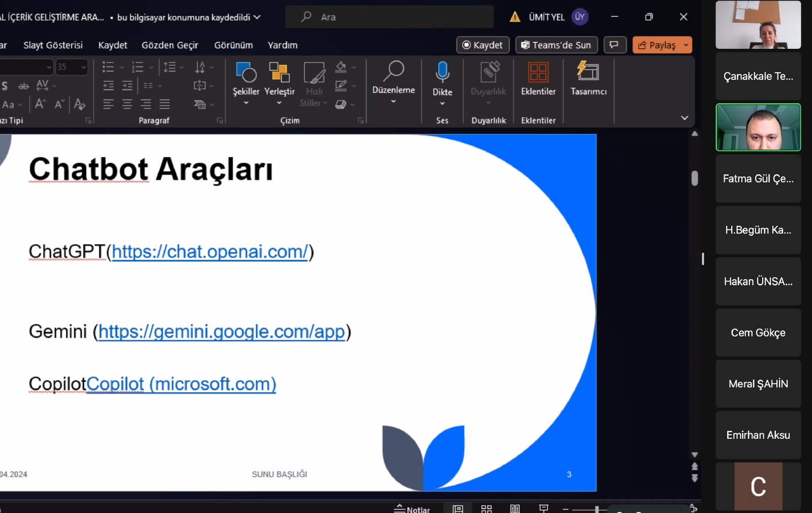Select the Çanakkale Te... participant tile
The width and height of the screenshot is (812, 513).
click(758, 76)
